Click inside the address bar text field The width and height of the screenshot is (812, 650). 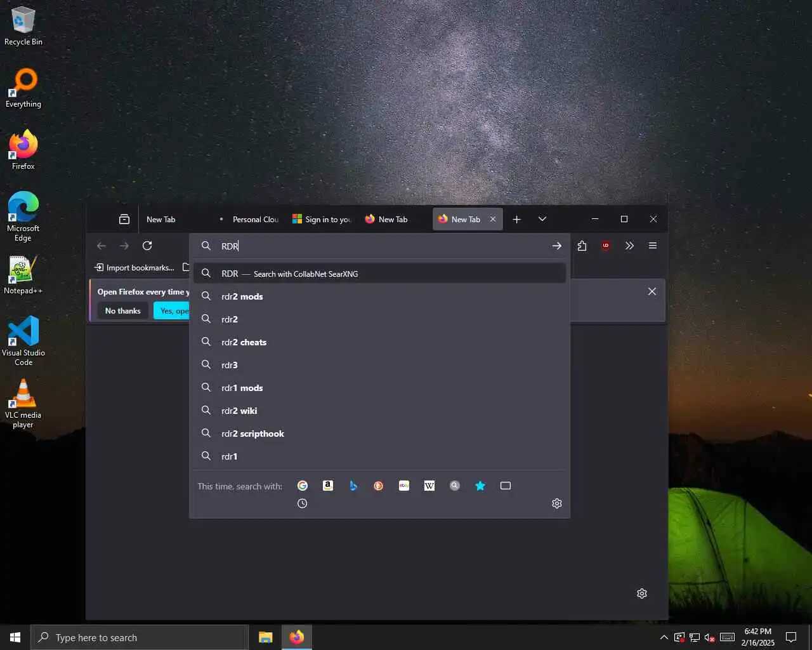point(381,246)
